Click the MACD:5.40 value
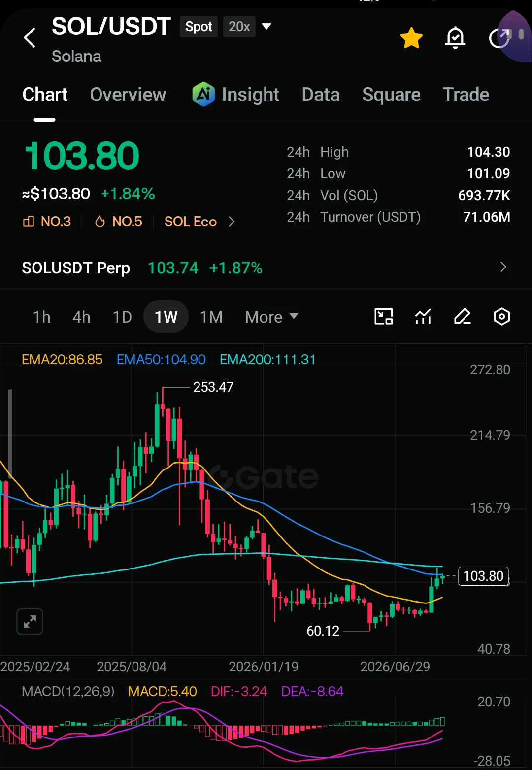This screenshot has width=532, height=770. [x=163, y=691]
